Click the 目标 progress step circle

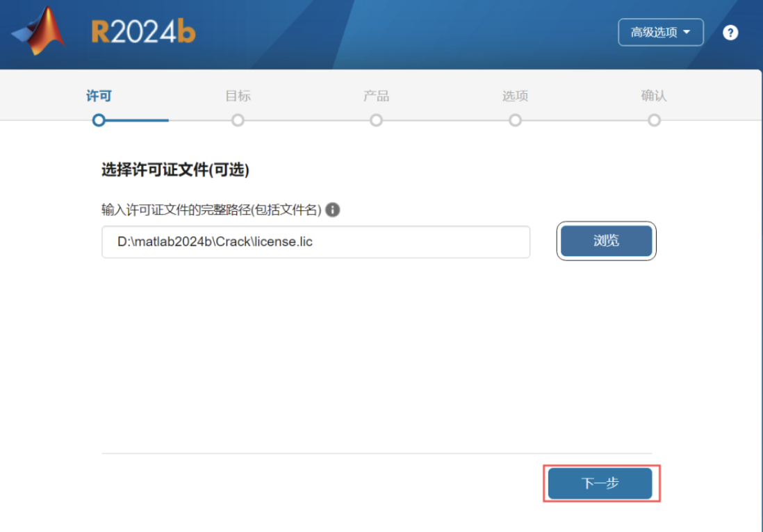click(x=238, y=120)
